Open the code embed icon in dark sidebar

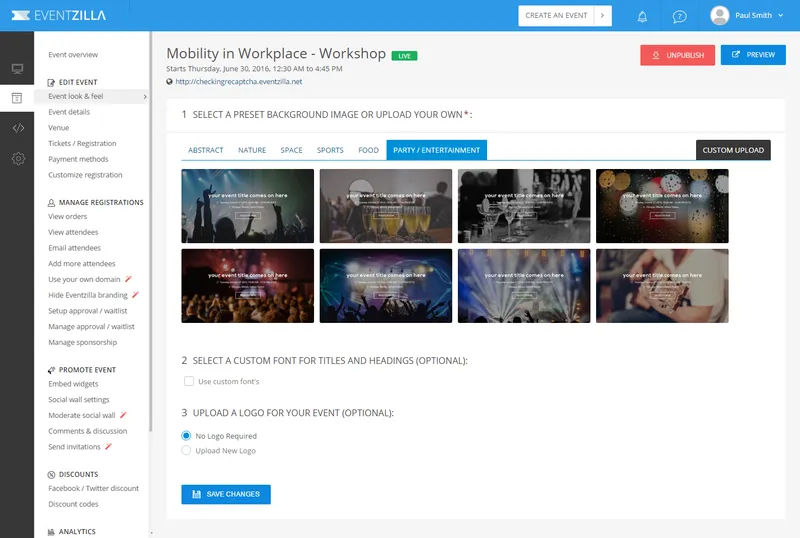(x=18, y=128)
